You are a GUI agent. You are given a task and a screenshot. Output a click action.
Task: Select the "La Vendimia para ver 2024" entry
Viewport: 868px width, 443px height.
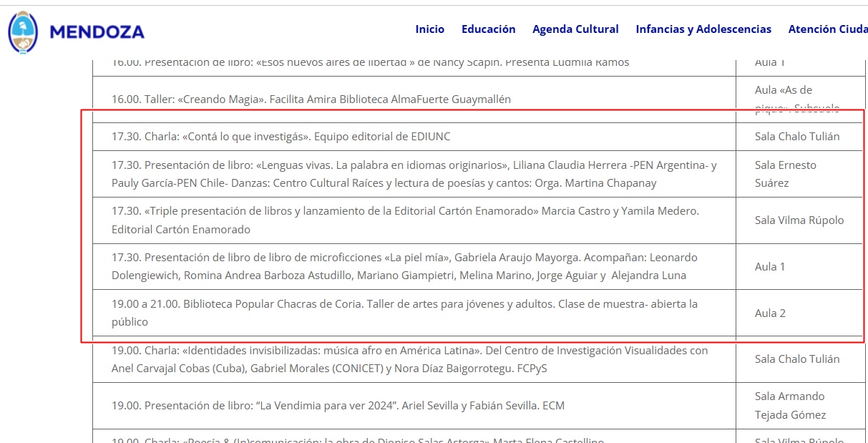pos(338,406)
